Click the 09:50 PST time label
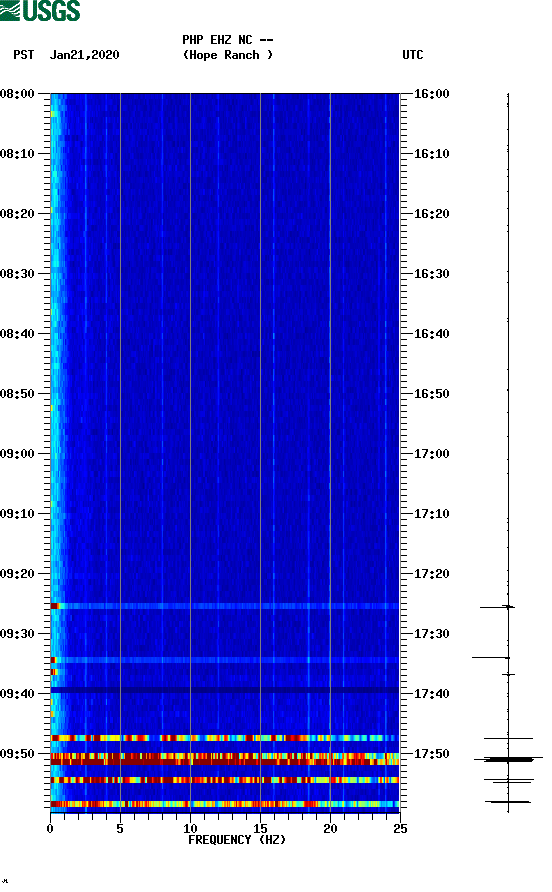The height and width of the screenshot is (892, 552). point(18,754)
